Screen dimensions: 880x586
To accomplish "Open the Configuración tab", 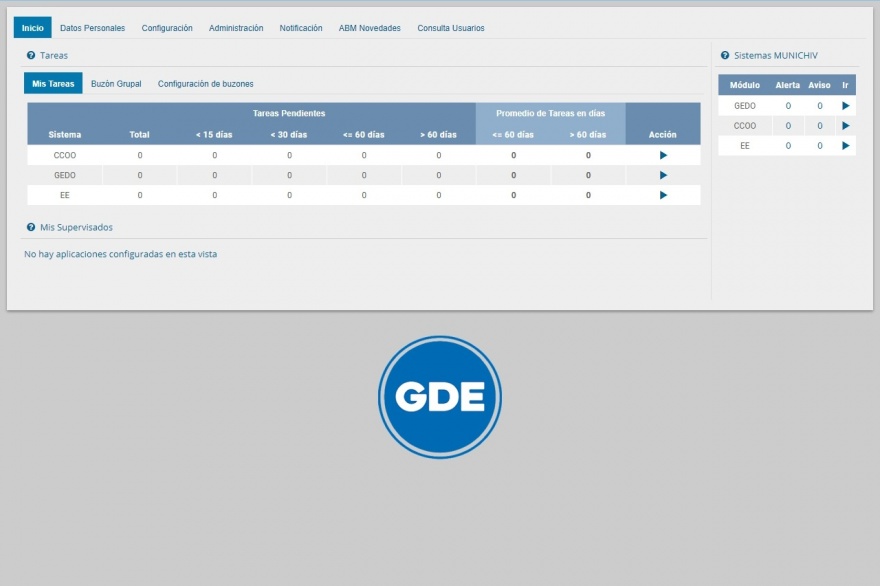I will pos(167,28).
